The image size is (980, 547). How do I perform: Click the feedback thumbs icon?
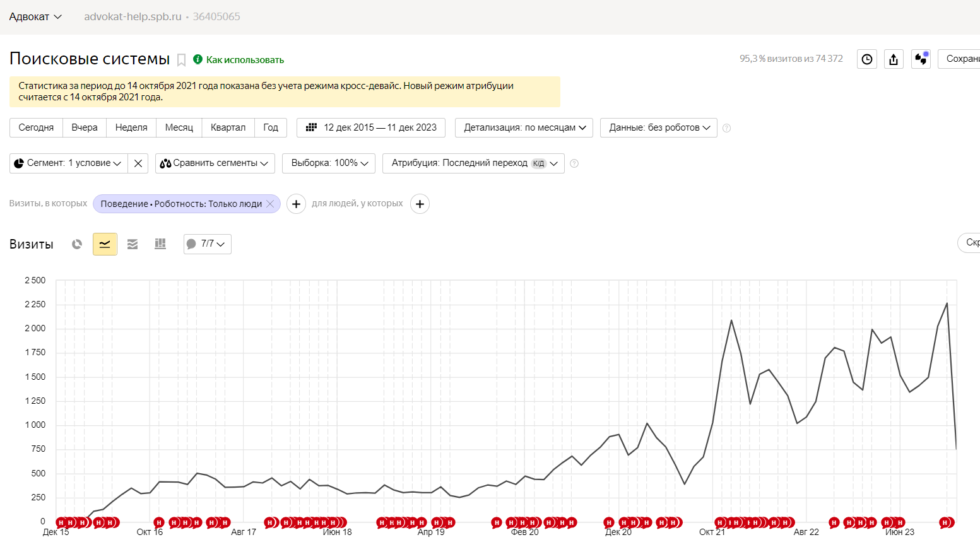coord(921,59)
